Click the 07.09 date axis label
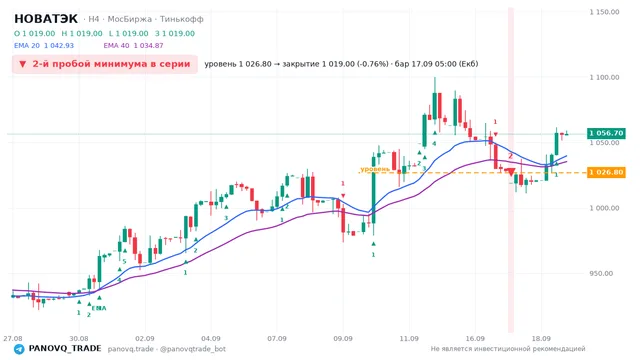 [277, 339]
